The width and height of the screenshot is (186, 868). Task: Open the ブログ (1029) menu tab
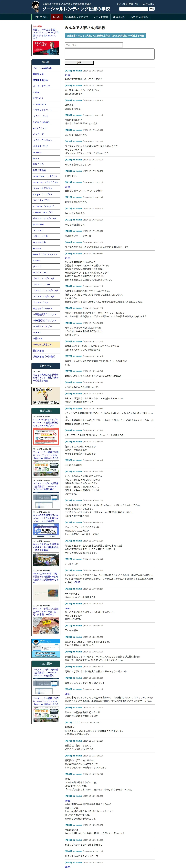pyautogui.click(x=41, y=17)
